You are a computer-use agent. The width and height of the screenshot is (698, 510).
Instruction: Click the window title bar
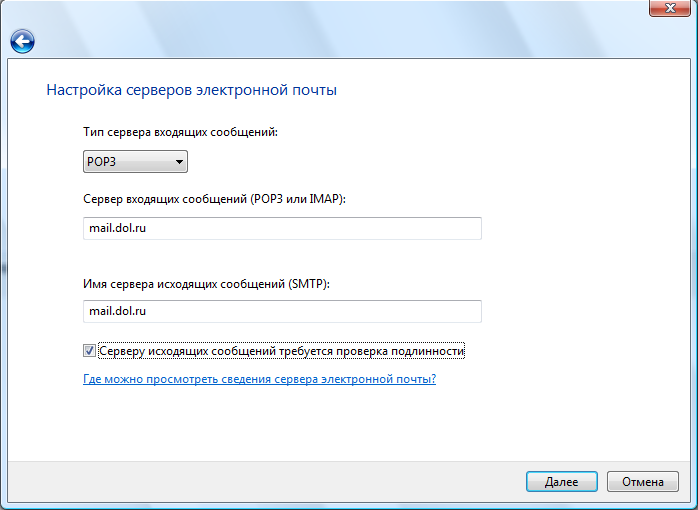click(x=300, y=10)
